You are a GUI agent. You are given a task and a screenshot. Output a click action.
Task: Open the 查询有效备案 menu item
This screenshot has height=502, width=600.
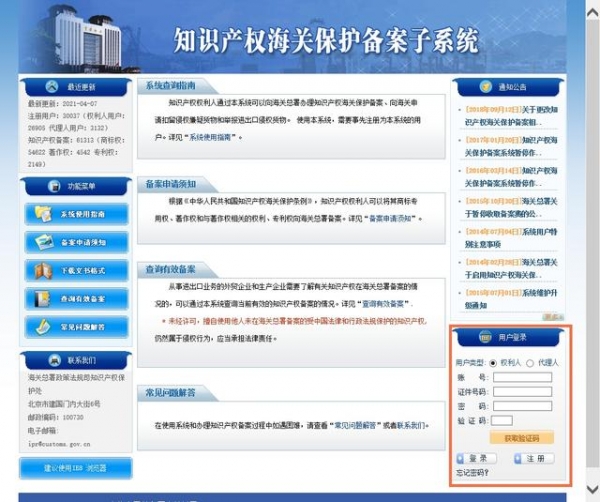(82, 299)
